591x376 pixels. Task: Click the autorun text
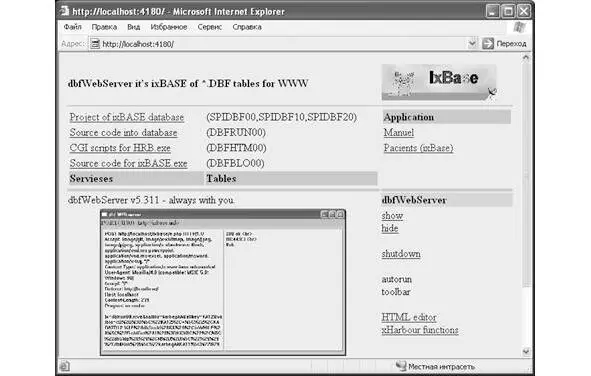pyautogui.click(x=397, y=279)
